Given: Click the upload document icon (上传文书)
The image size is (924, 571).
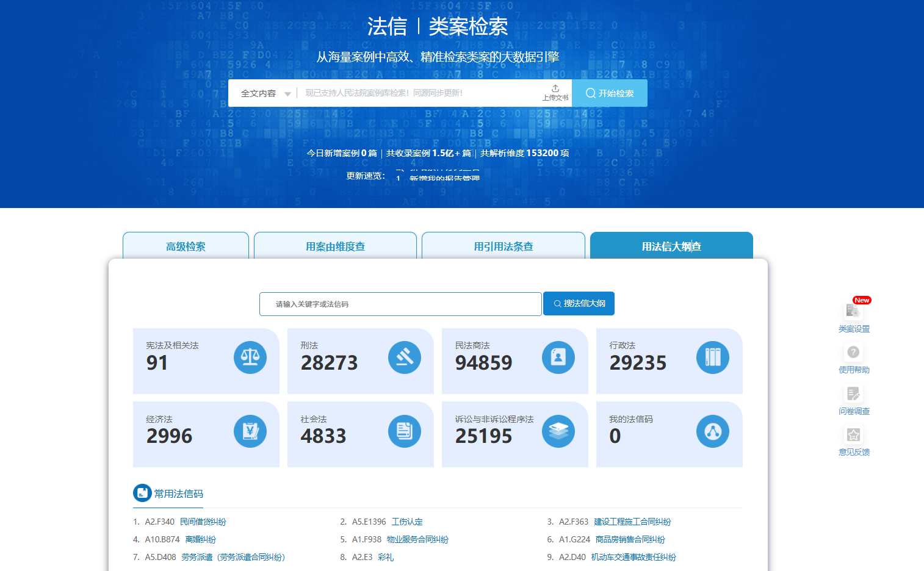Looking at the screenshot, I should [555, 93].
